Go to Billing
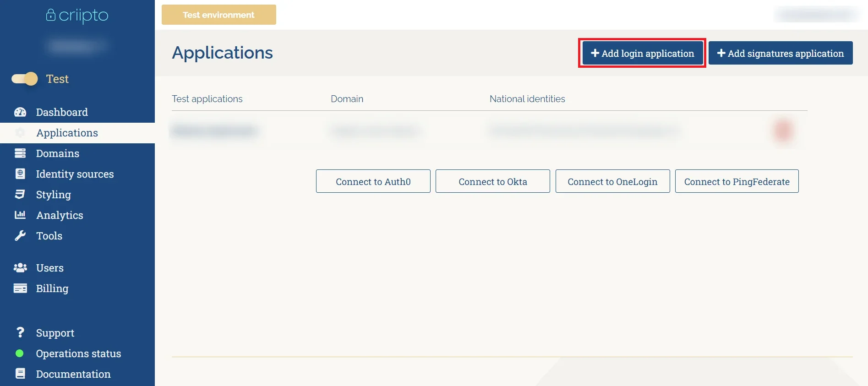The image size is (868, 386). pos(52,288)
